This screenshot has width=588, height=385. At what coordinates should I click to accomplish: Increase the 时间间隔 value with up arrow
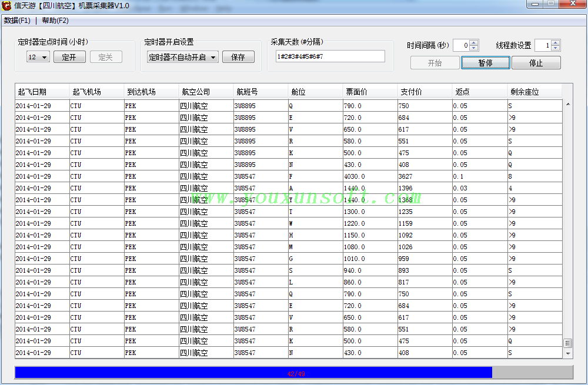(474, 43)
